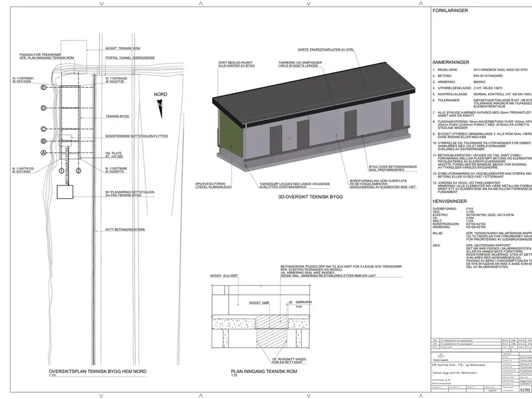Click the north arrow symbol below NORD
Viewport: 532px width, 399px height.
(x=160, y=108)
